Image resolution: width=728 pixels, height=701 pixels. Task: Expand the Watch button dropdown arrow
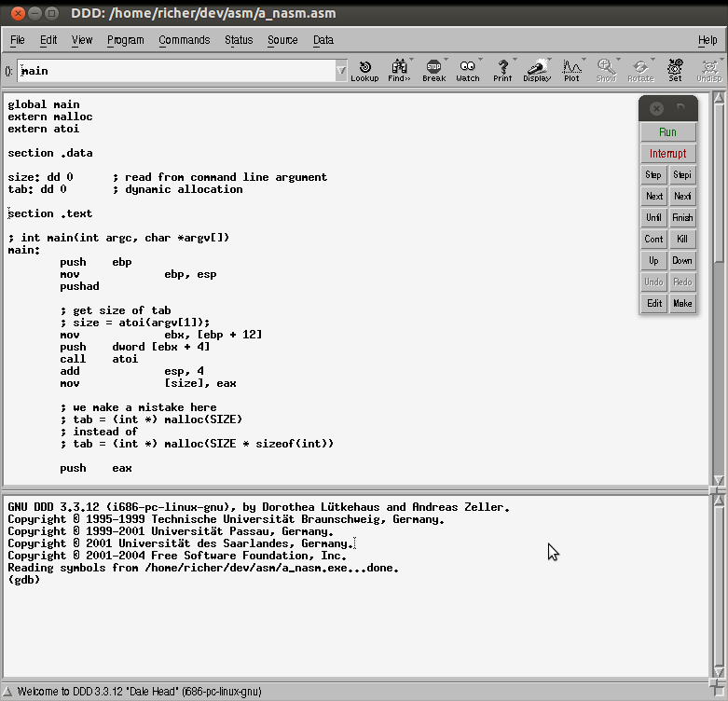pyautogui.click(x=481, y=60)
